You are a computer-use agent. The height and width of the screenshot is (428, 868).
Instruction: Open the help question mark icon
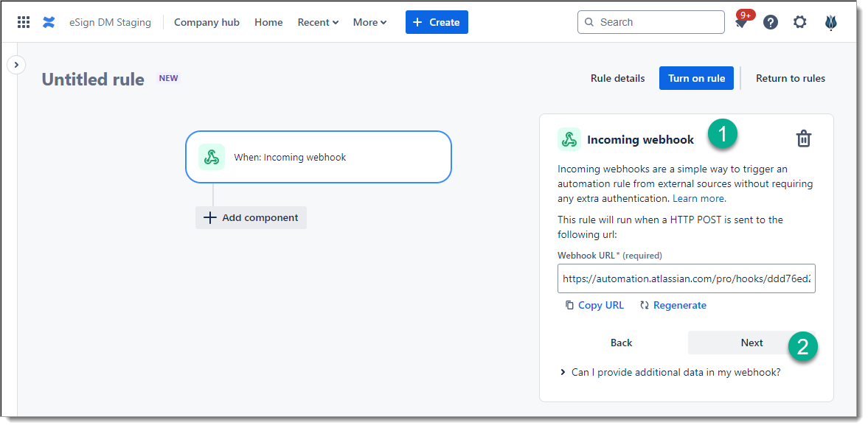[771, 22]
